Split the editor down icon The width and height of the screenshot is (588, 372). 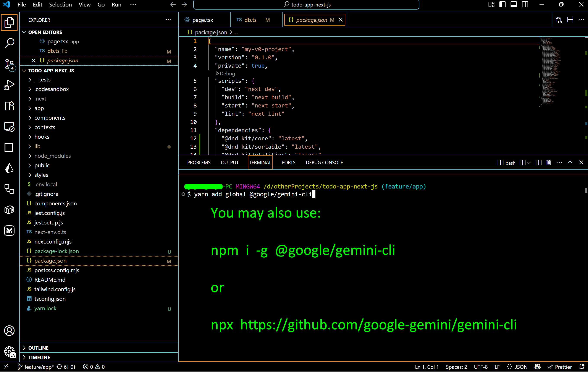(x=570, y=20)
